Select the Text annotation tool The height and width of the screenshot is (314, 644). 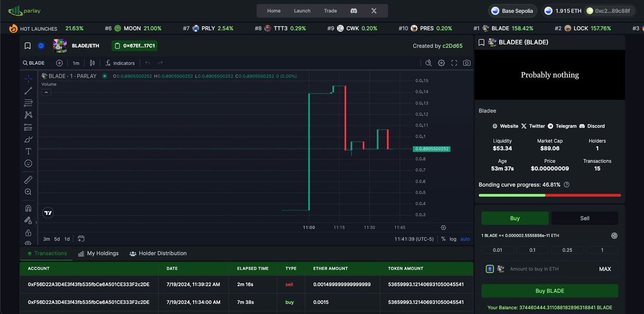click(x=28, y=152)
